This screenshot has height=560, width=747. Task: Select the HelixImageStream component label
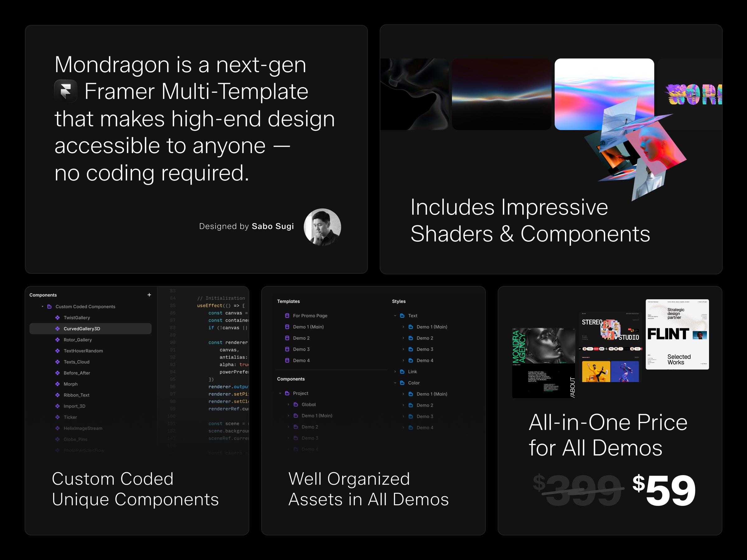tap(83, 428)
